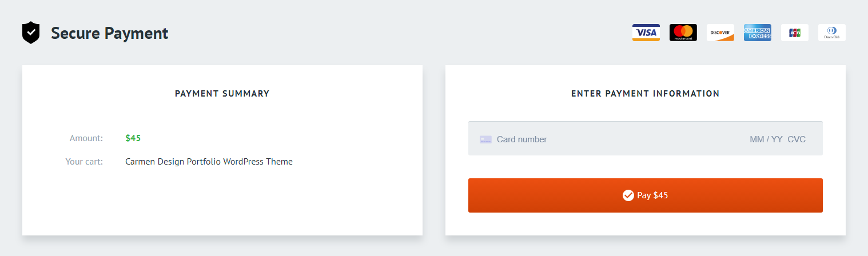Click the Amount label
The width and height of the screenshot is (868, 256).
pos(86,138)
